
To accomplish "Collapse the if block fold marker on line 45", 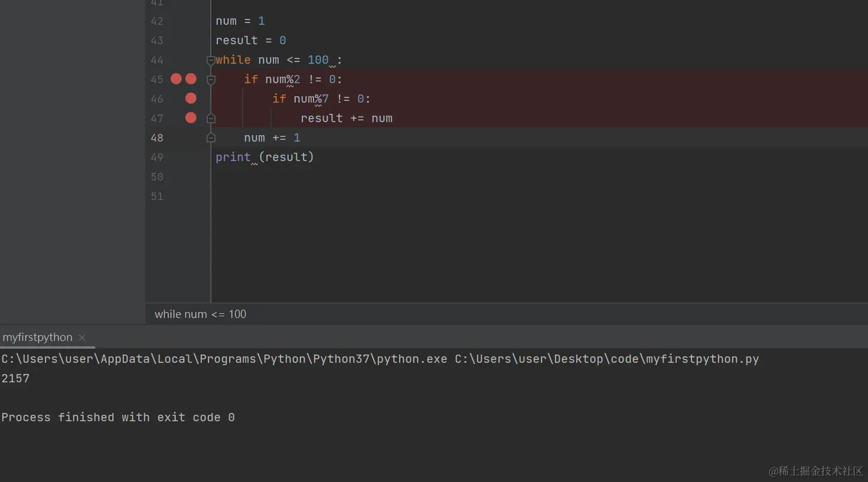I will tap(211, 80).
